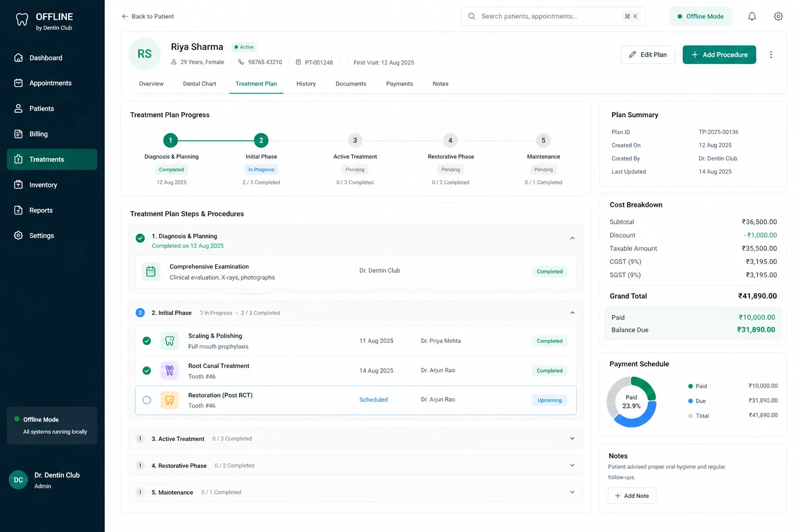Click the Add Procedure button

coord(719,55)
